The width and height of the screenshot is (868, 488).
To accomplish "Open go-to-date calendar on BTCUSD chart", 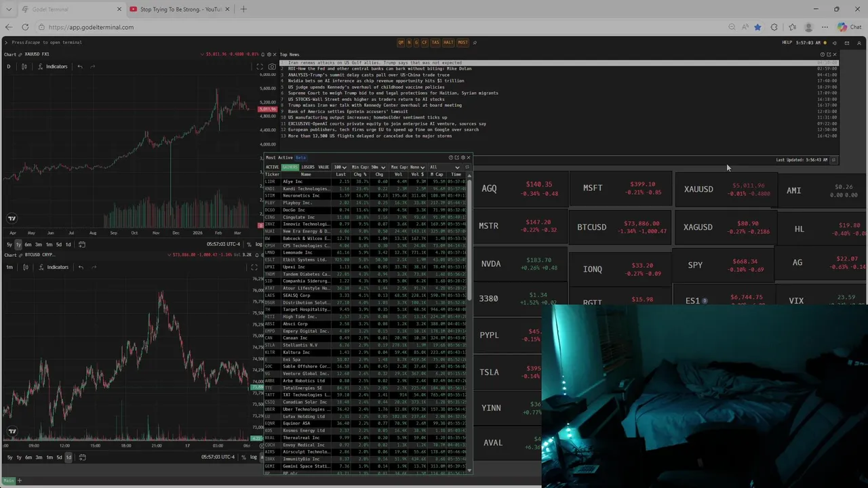I will [82, 457].
